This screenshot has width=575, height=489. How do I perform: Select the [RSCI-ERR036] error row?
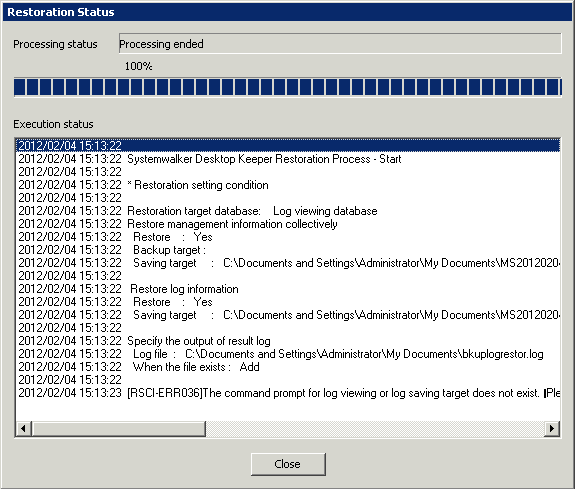[x=288, y=393]
